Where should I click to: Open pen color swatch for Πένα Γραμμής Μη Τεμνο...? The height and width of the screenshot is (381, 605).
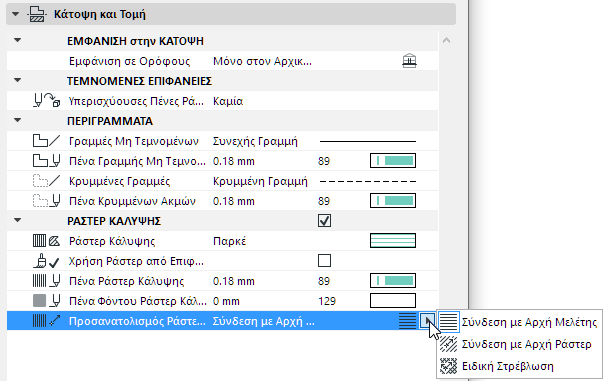[393, 161]
